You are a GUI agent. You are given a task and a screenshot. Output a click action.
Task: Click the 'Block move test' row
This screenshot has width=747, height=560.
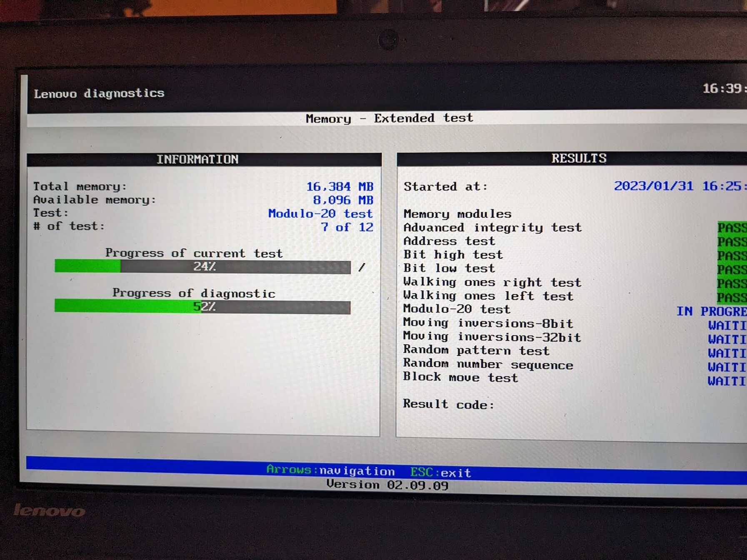tap(461, 377)
